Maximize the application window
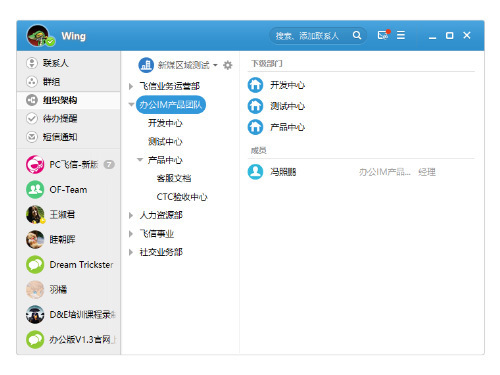 click(x=449, y=35)
